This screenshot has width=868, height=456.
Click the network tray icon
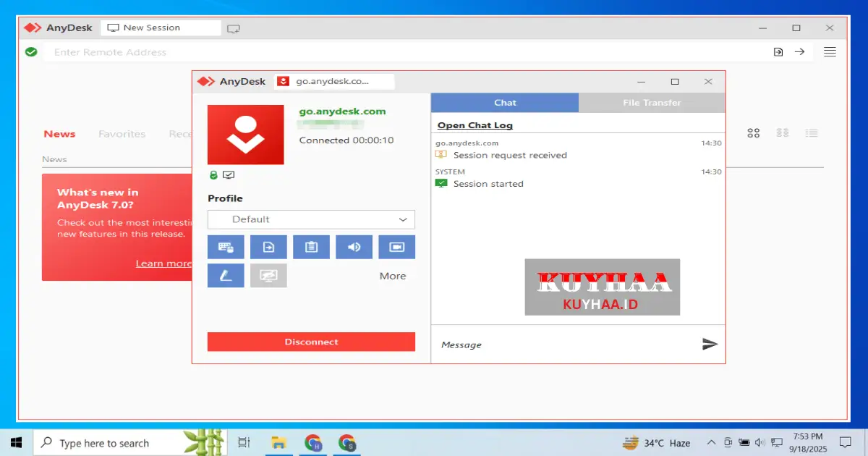click(x=777, y=442)
